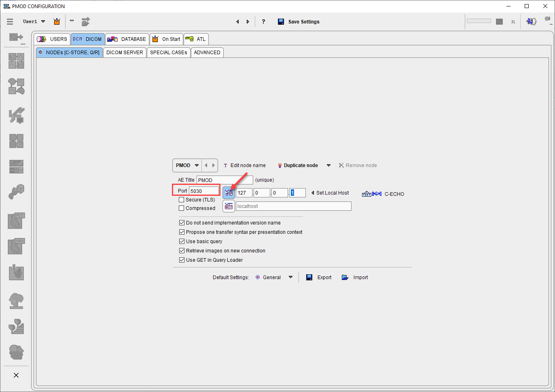Open the heart geometry sidebar tool
This screenshot has width=555, height=392.
click(17, 272)
